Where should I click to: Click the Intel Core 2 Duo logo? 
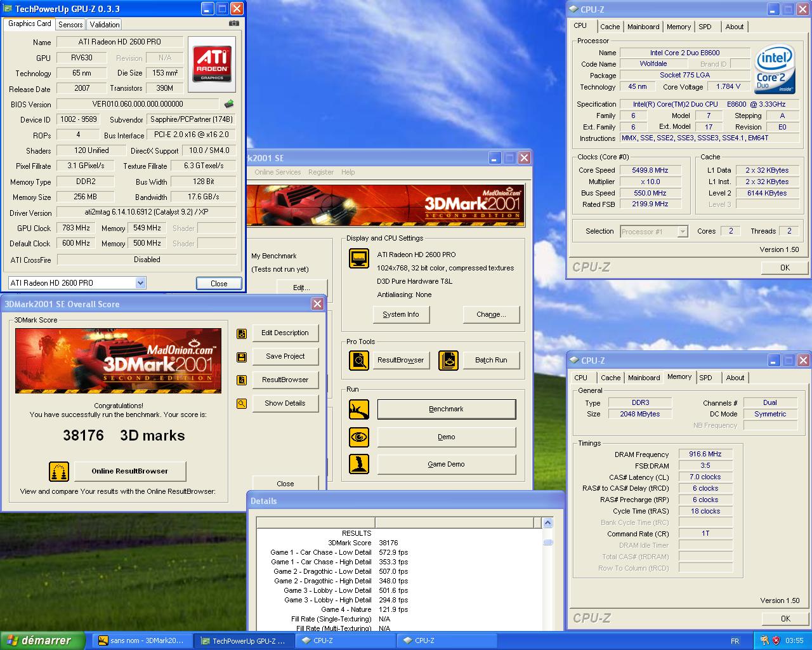(x=775, y=69)
